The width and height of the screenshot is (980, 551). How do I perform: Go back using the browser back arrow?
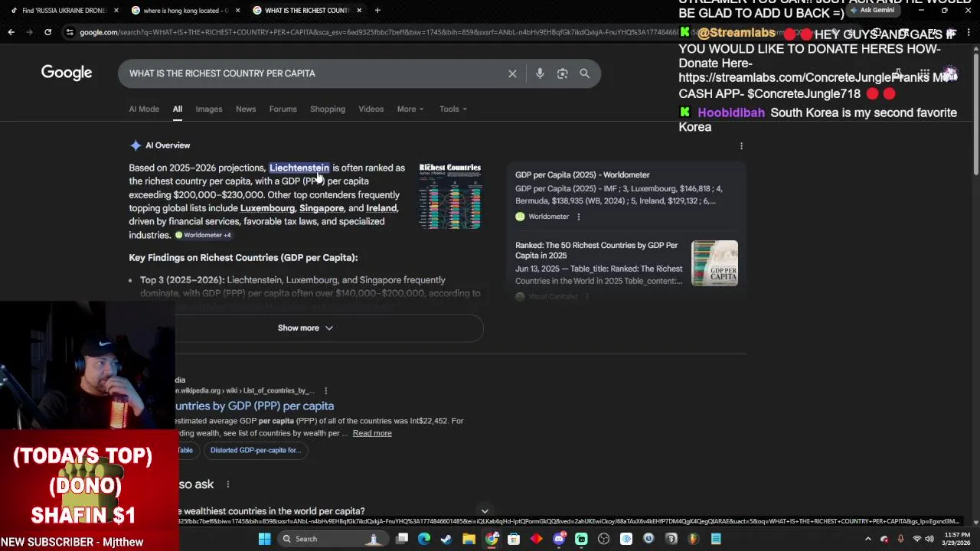(11, 32)
